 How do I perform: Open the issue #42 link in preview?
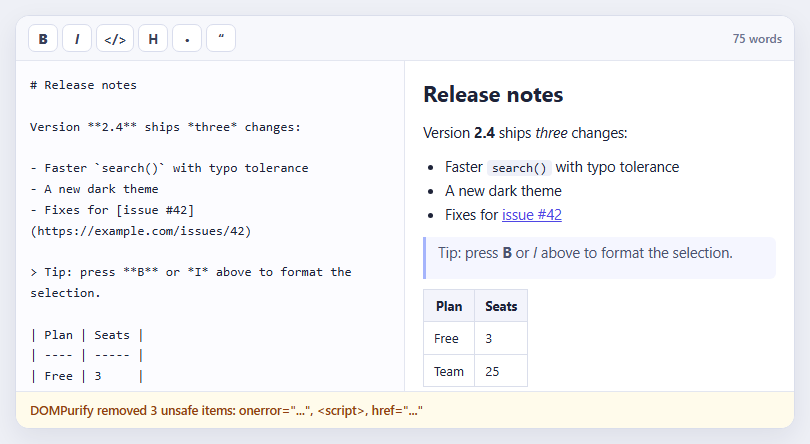point(532,215)
